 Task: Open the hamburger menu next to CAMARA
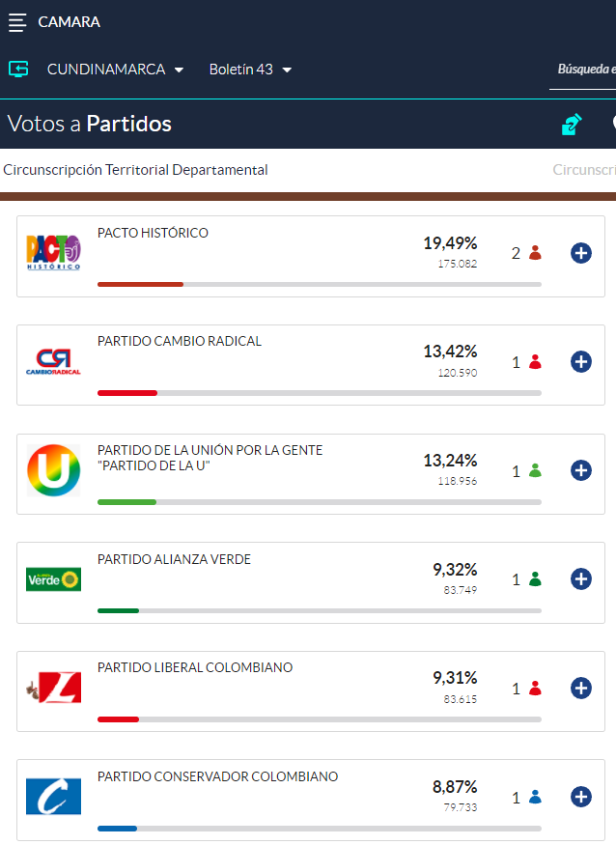17,22
